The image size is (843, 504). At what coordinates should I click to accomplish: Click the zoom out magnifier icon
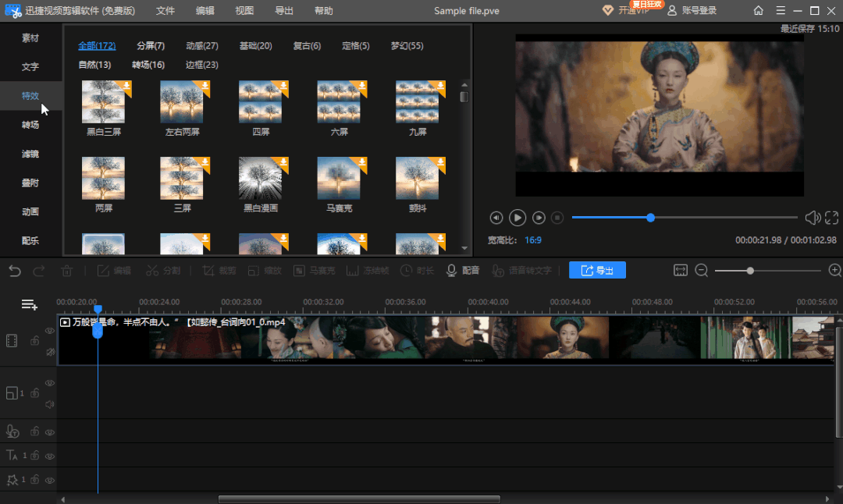[x=701, y=270]
